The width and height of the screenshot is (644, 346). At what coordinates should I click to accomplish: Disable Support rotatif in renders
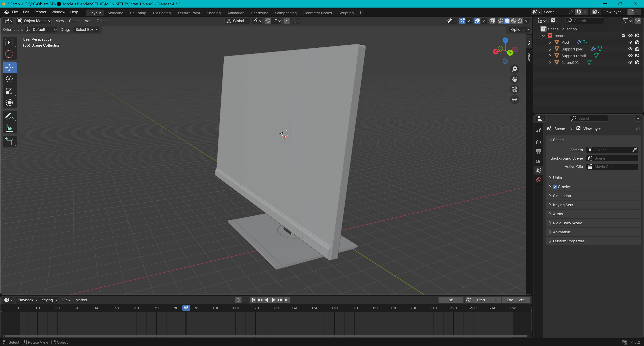[x=637, y=56]
